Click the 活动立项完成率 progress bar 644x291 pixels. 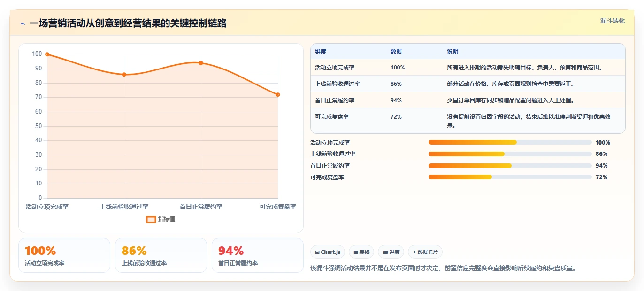(510, 142)
